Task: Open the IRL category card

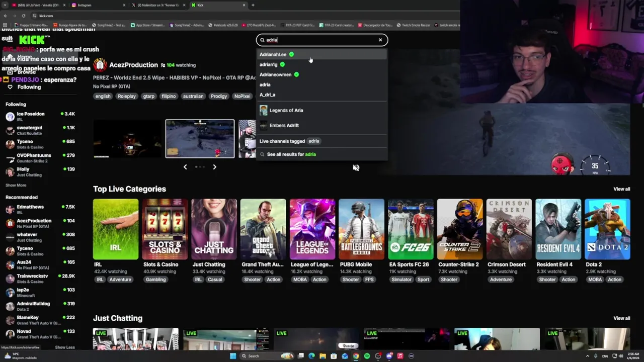Action: [x=116, y=229]
